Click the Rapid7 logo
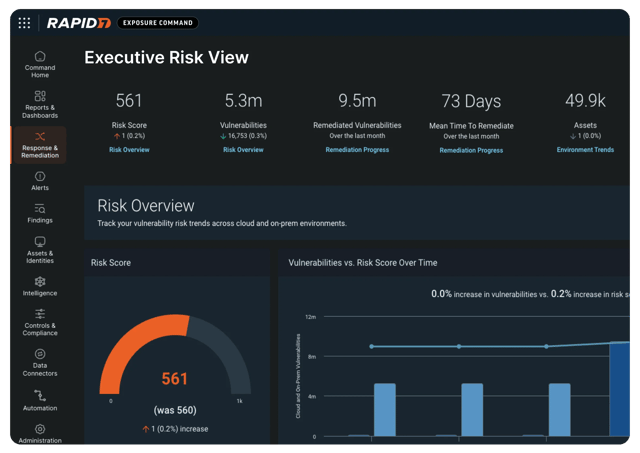The image size is (640, 453). point(79,23)
